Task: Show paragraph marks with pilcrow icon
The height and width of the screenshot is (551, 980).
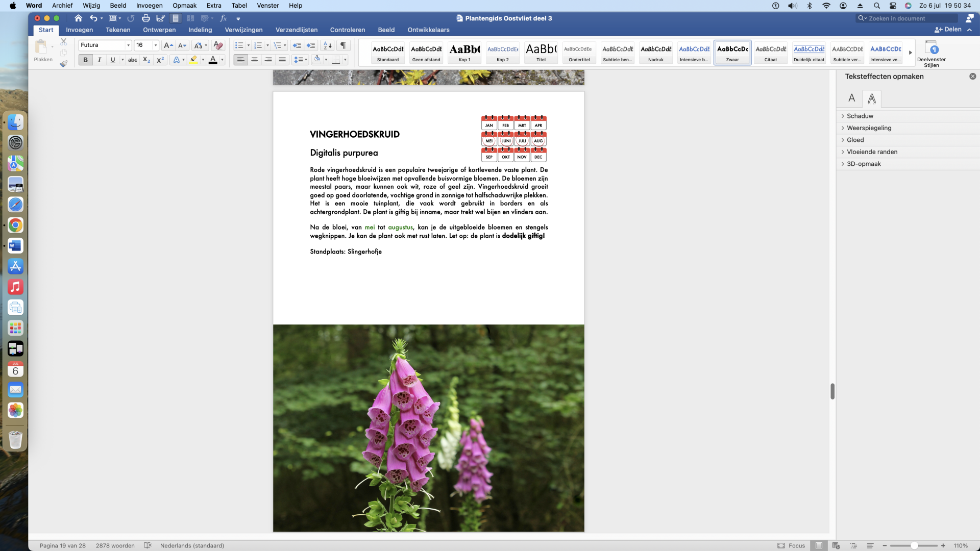Action: click(343, 45)
